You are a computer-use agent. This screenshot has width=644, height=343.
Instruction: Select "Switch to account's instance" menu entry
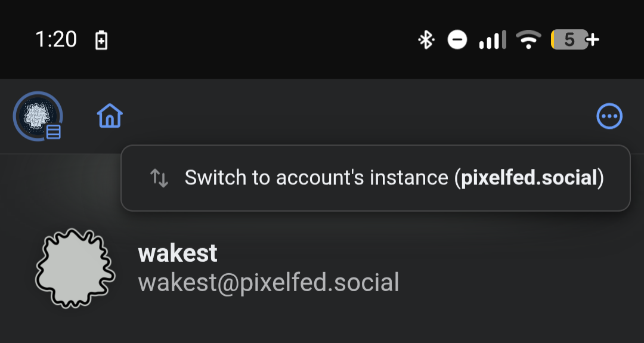pyautogui.click(x=376, y=178)
